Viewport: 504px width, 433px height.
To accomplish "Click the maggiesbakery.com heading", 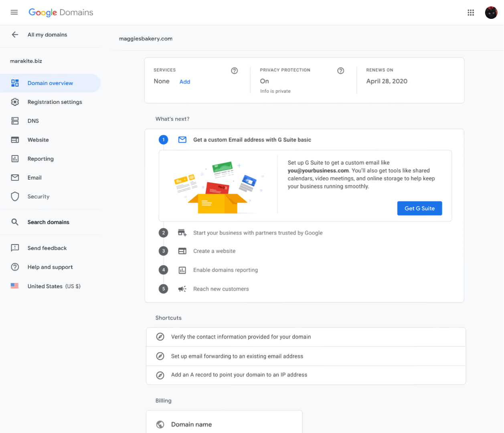I will click(146, 39).
